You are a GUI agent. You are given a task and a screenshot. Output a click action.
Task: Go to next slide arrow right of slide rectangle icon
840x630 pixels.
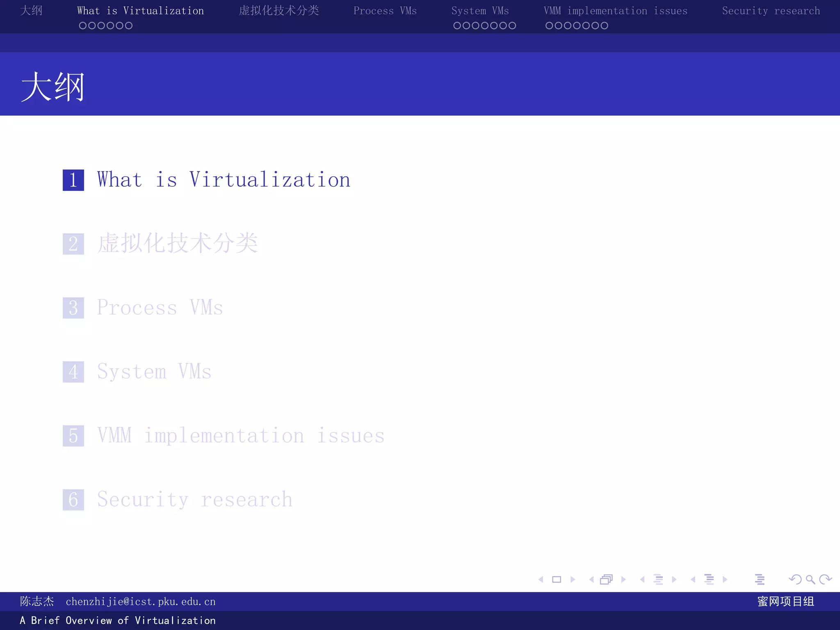point(573,579)
